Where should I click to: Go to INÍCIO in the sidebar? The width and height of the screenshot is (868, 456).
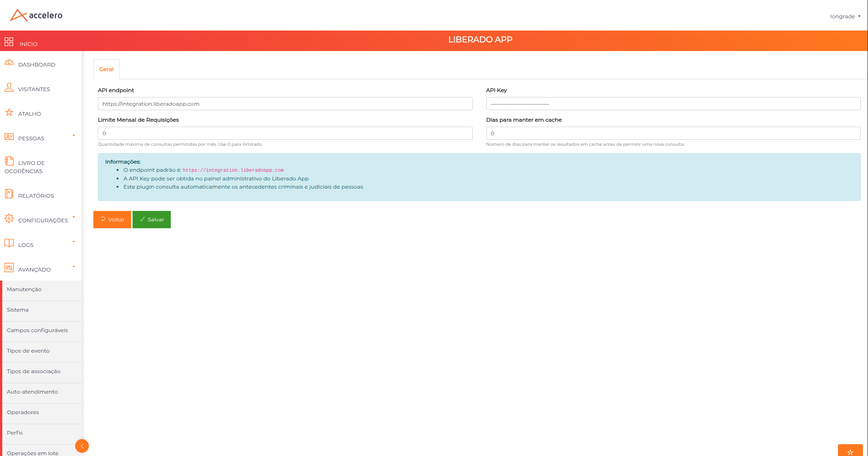pyautogui.click(x=29, y=44)
